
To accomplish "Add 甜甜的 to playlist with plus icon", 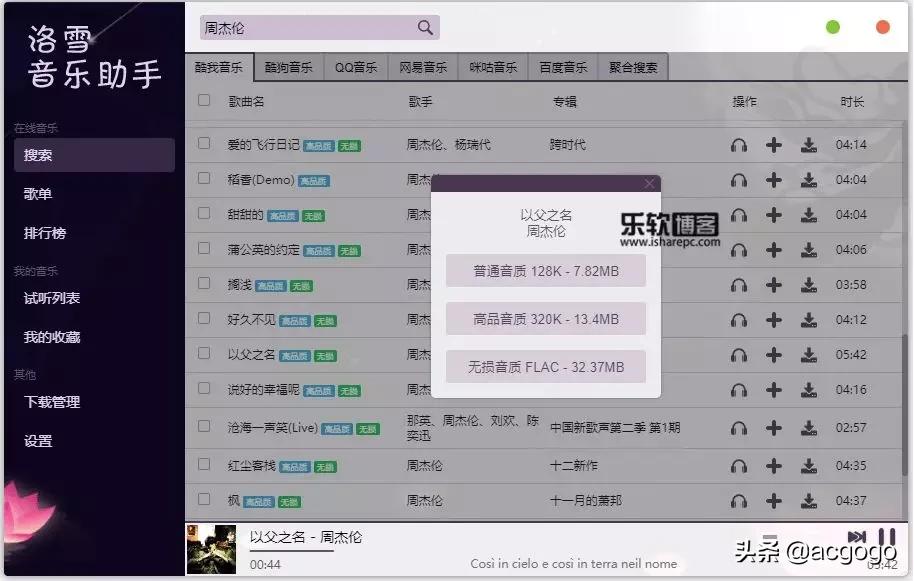I will [x=773, y=213].
